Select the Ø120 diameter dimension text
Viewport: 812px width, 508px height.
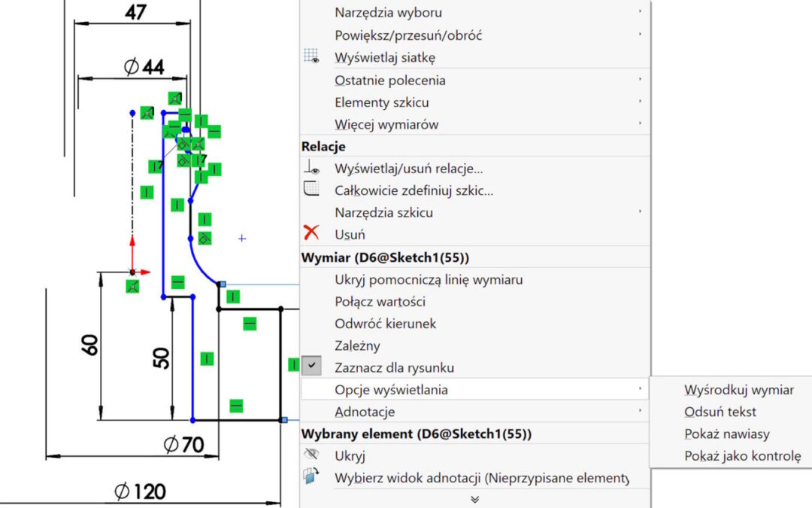pyautogui.click(x=140, y=492)
